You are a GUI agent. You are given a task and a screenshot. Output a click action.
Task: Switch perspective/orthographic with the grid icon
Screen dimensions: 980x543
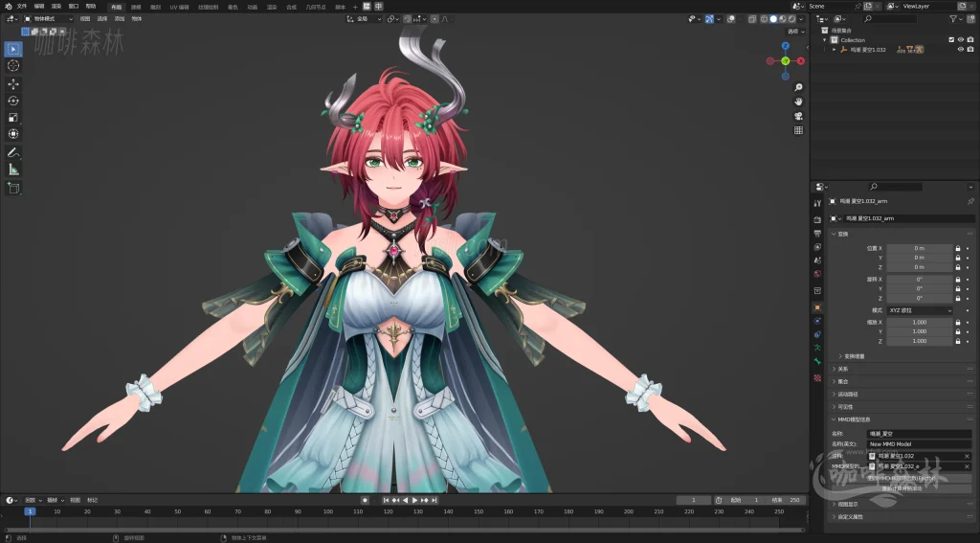(798, 130)
